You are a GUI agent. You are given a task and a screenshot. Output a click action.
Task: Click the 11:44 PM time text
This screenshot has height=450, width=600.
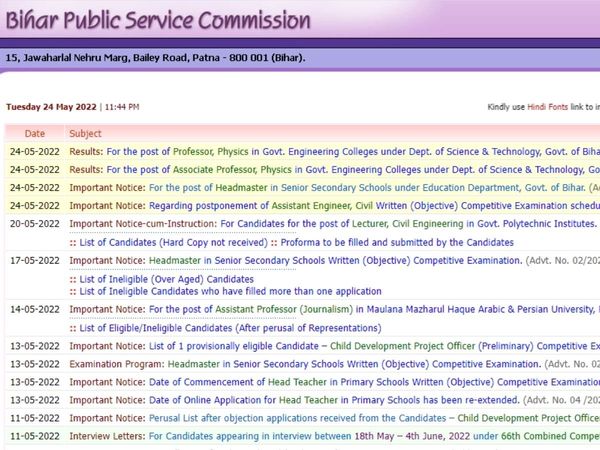122,107
